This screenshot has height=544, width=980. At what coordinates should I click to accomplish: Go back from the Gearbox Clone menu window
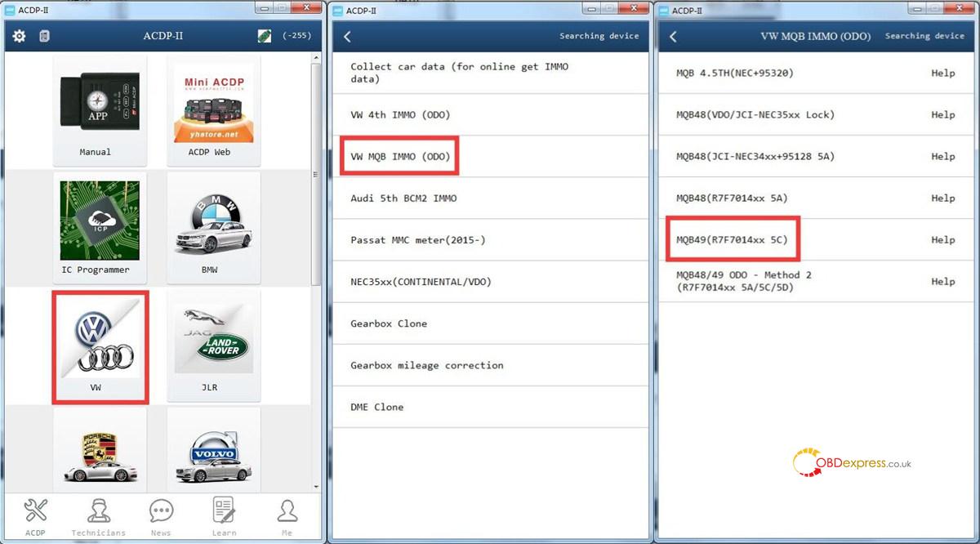pyautogui.click(x=347, y=37)
